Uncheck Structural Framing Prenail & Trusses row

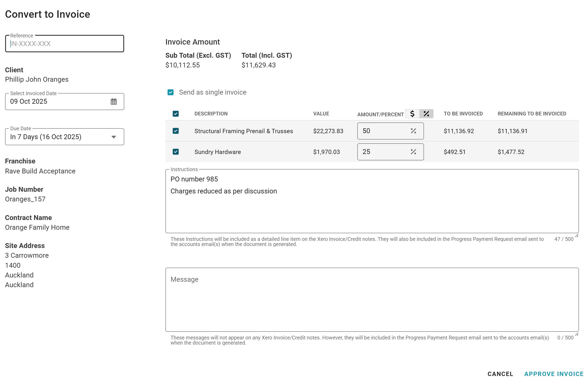[176, 131]
